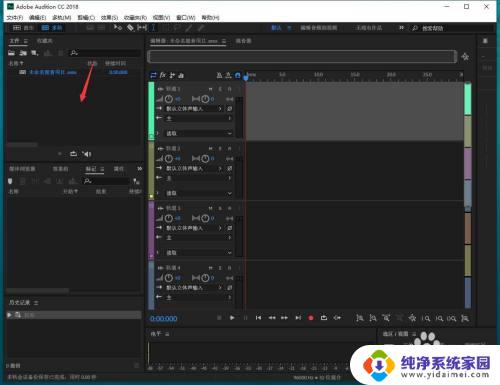The image size is (500, 385).
Task: Mute track 2 with its M button
Action: 210,148
